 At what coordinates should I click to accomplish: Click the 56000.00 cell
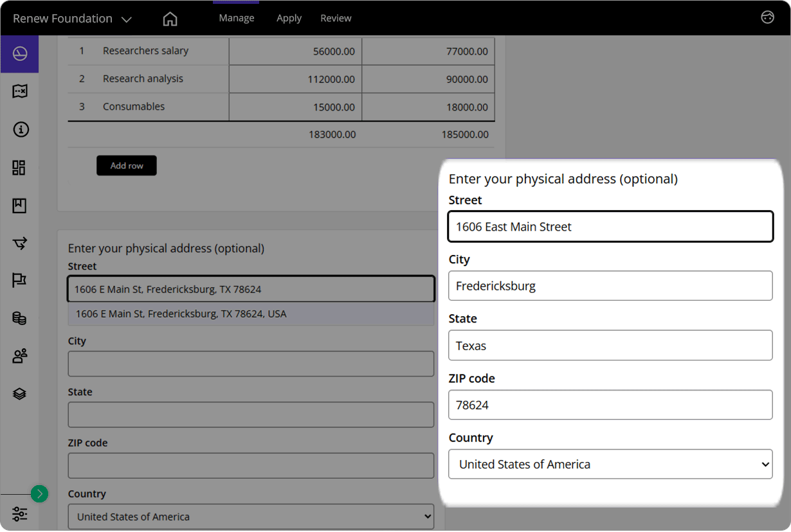295,51
